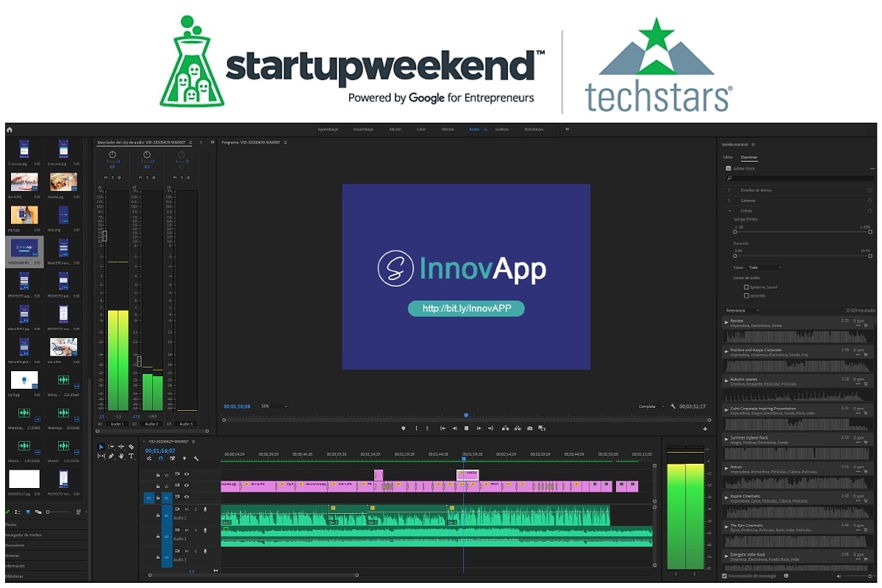Select the Type tool

tap(131, 456)
